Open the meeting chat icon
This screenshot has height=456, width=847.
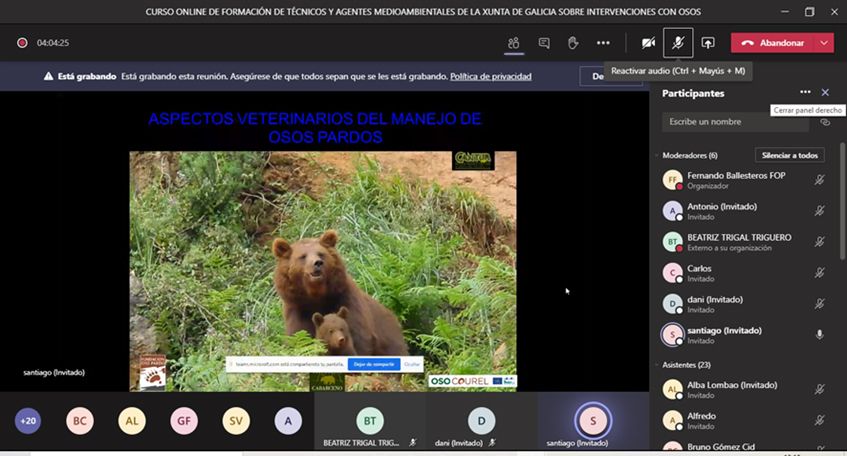(x=544, y=43)
